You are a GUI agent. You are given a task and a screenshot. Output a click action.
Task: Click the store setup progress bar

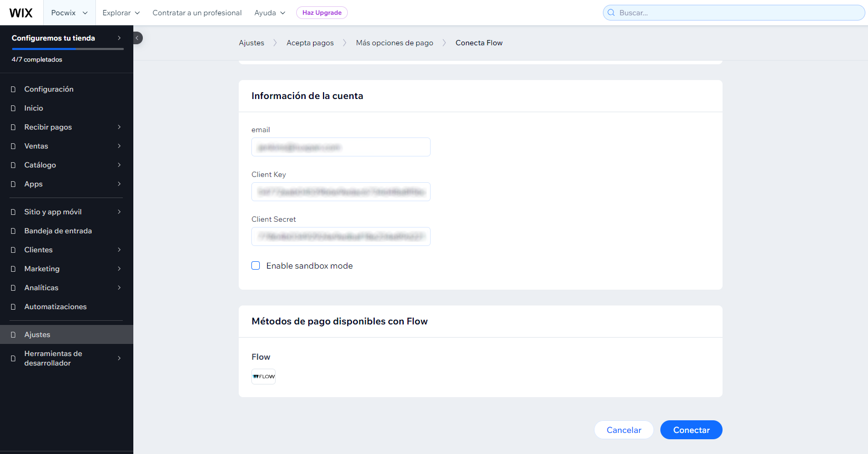tap(67, 49)
